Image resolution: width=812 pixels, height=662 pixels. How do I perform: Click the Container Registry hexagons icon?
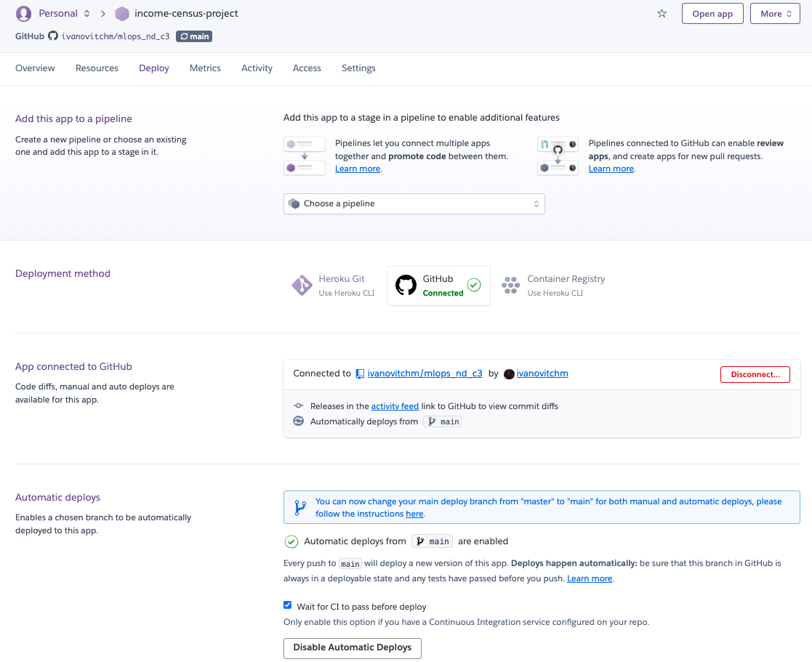tap(510, 285)
